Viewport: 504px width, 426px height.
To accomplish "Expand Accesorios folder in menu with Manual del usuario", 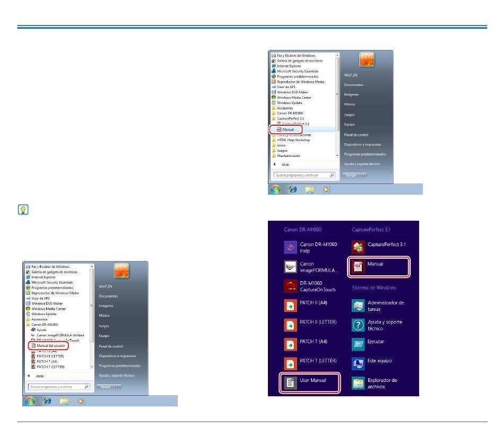I will pos(37,319).
